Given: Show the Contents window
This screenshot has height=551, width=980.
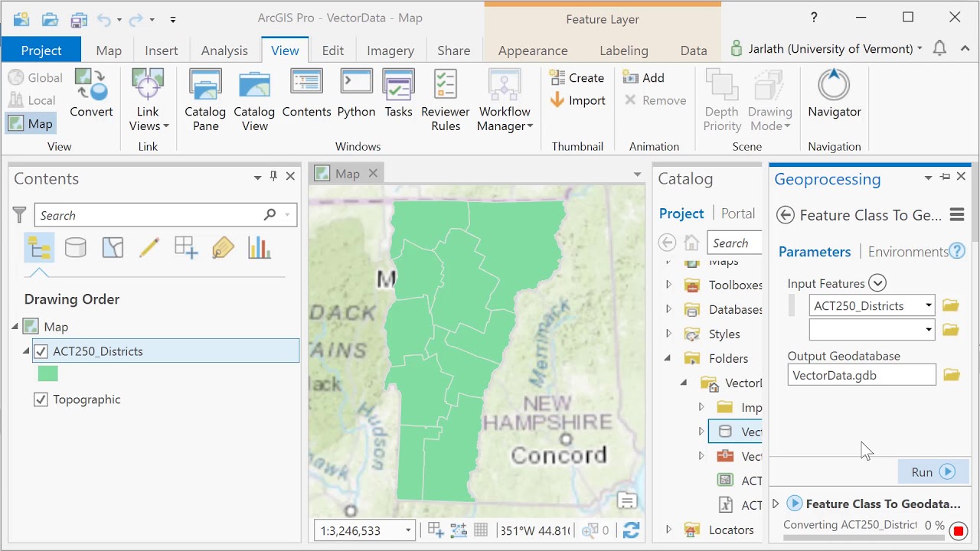Looking at the screenshot, I should (306, 93).
